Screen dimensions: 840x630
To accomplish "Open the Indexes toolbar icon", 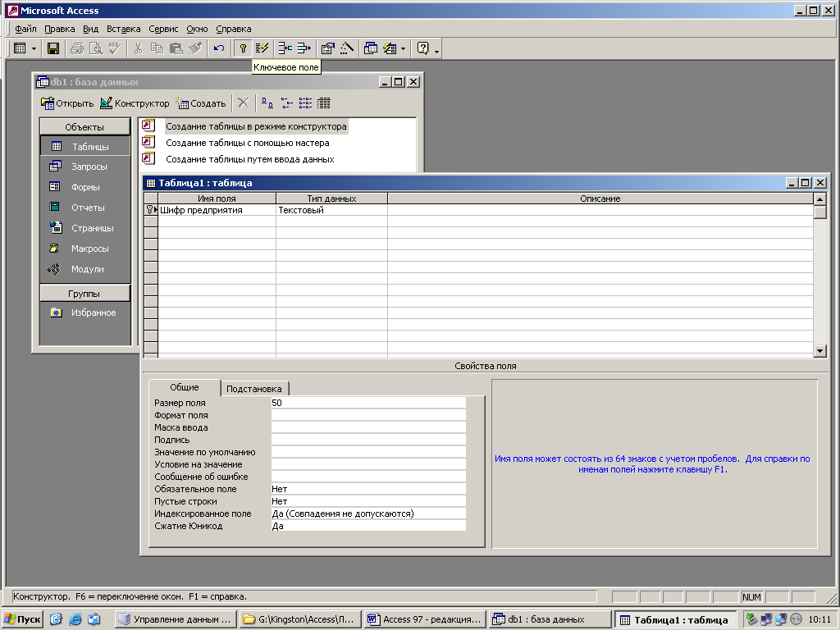I will point(262,48).
